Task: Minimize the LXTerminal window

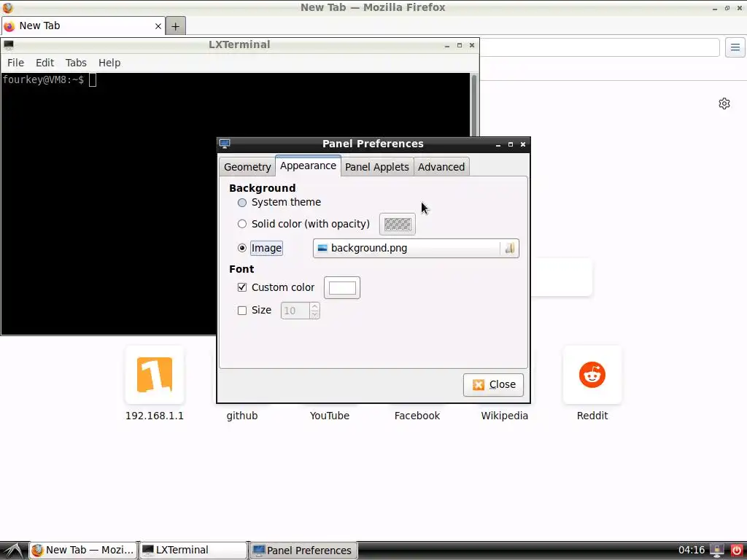Action: [447, 45]
